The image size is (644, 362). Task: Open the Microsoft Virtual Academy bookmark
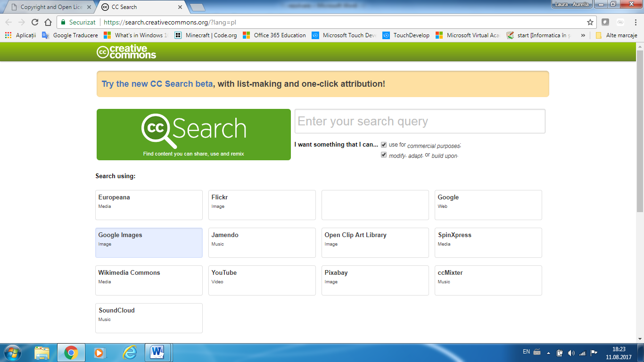[x=468, y=35]
